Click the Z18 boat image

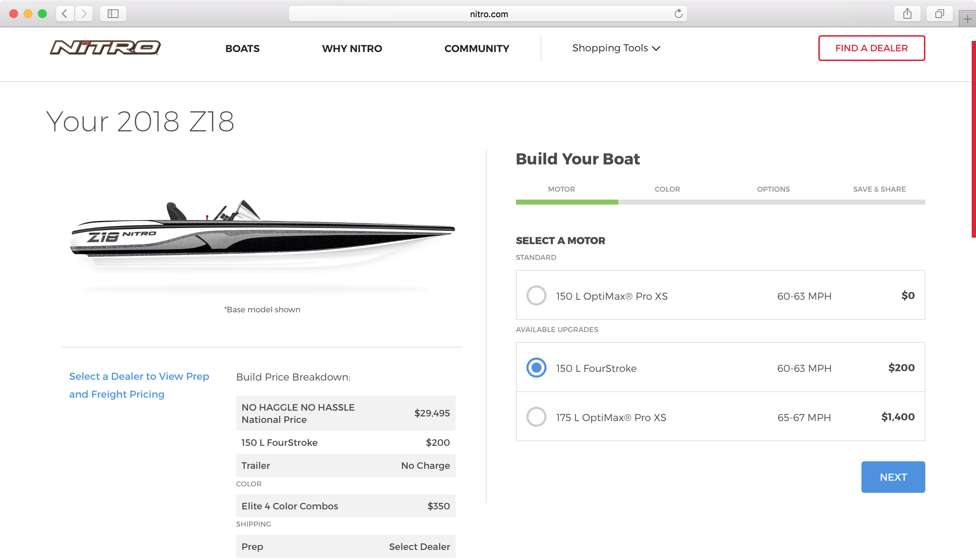tap(262, 235)
